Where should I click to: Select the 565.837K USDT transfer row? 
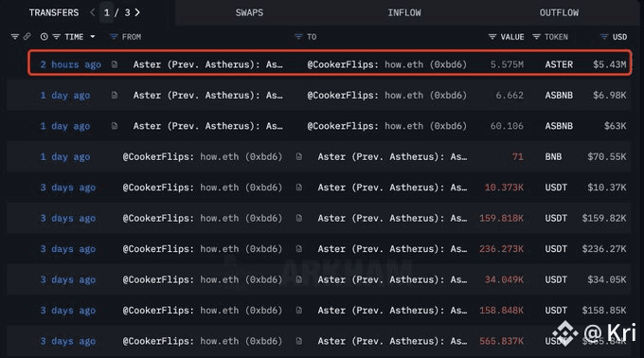319,341
